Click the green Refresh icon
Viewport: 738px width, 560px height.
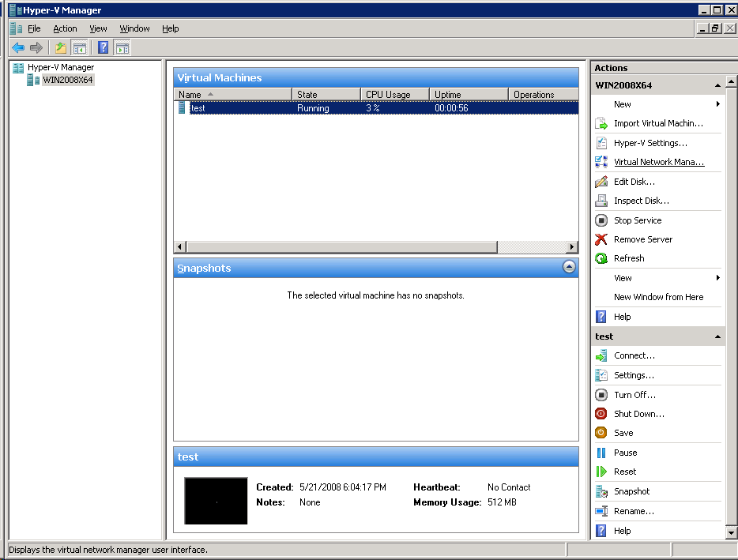(x=601, y=258)
